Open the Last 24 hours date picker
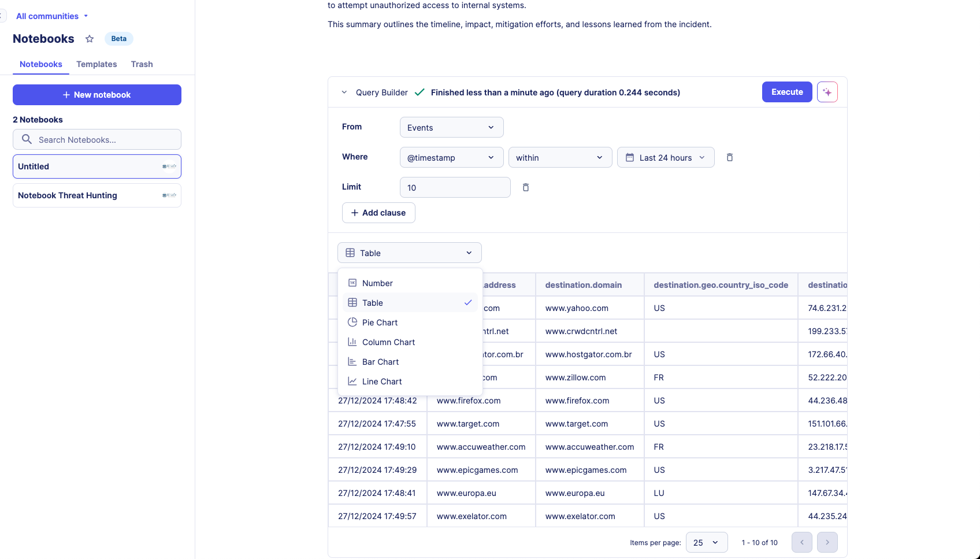 pos(665,157)
